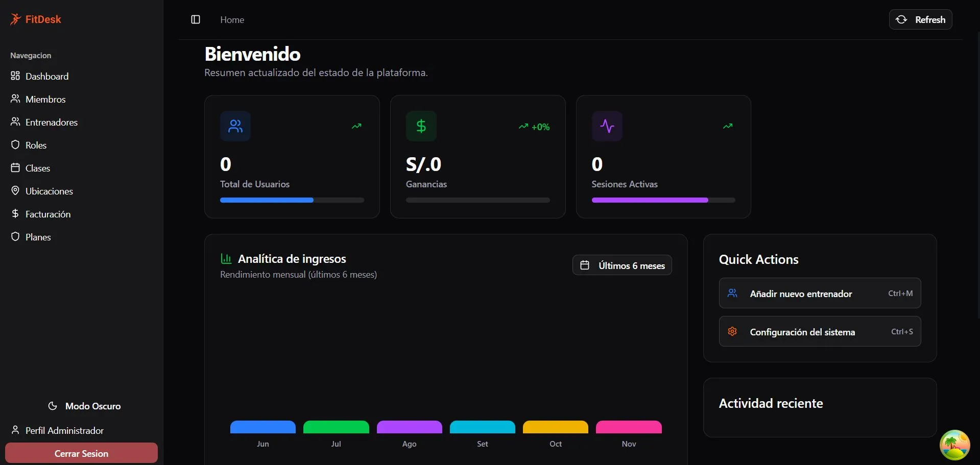Viewport: 980px width, 465px height.
Task: Click the purple activity icon on Sesiones Activas
Action: [x=607, y=126]
